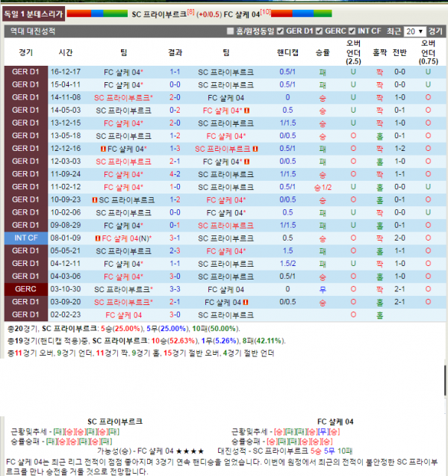Click red card icon beside FC 샬케 04 on 12-03-03

coord(246,161)
